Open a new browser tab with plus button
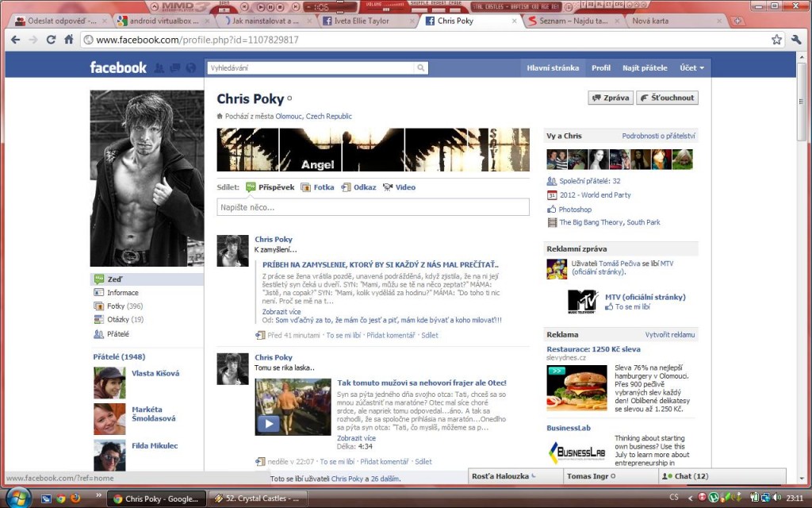 [x=737, y=21]
